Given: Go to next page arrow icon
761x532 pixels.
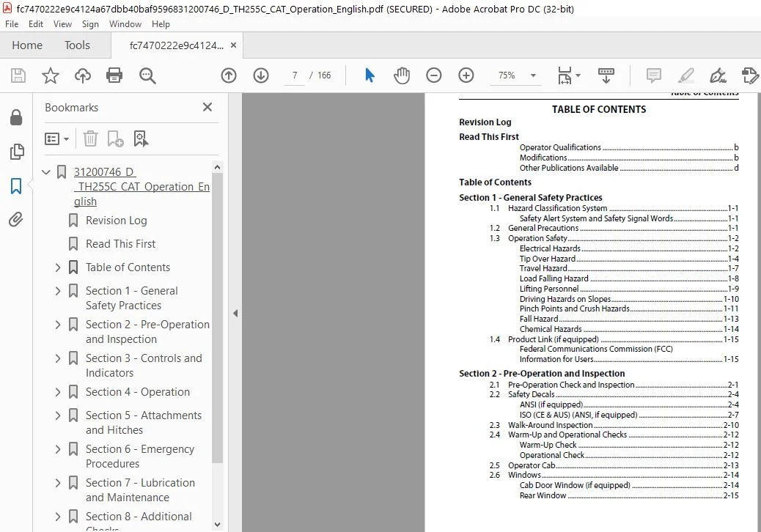Looking at the screenshot, I should 261,75.
